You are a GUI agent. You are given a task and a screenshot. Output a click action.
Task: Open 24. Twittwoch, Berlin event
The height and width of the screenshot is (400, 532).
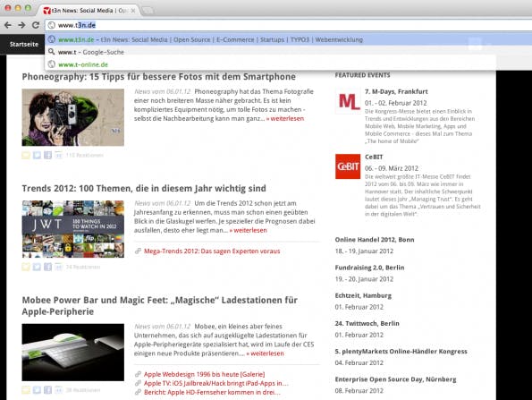coord(367,323)
